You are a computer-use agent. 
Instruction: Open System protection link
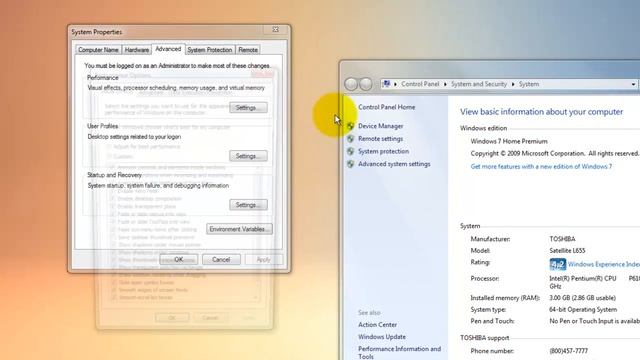pyautogui.click(x=383, y=151)
